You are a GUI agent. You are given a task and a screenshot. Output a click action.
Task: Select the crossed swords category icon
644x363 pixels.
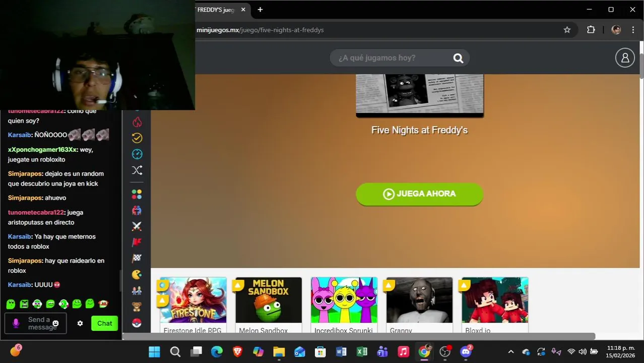(137, 226)
